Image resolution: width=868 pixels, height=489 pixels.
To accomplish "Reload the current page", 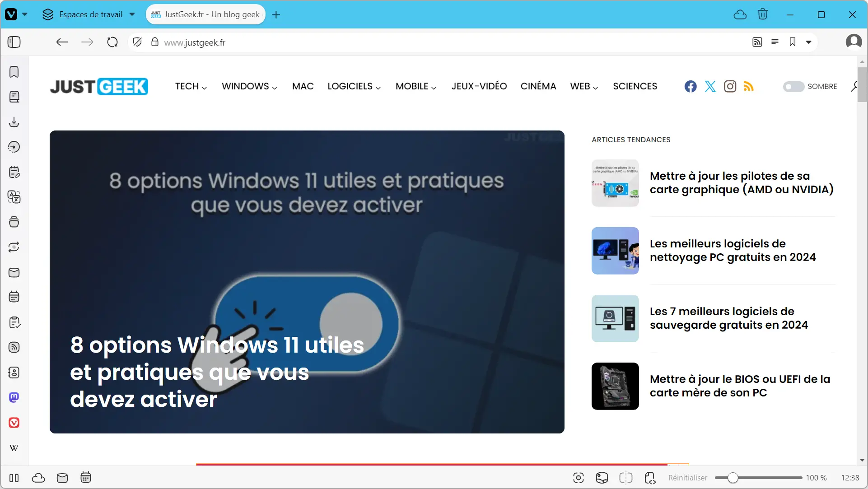I will point(112,42).
